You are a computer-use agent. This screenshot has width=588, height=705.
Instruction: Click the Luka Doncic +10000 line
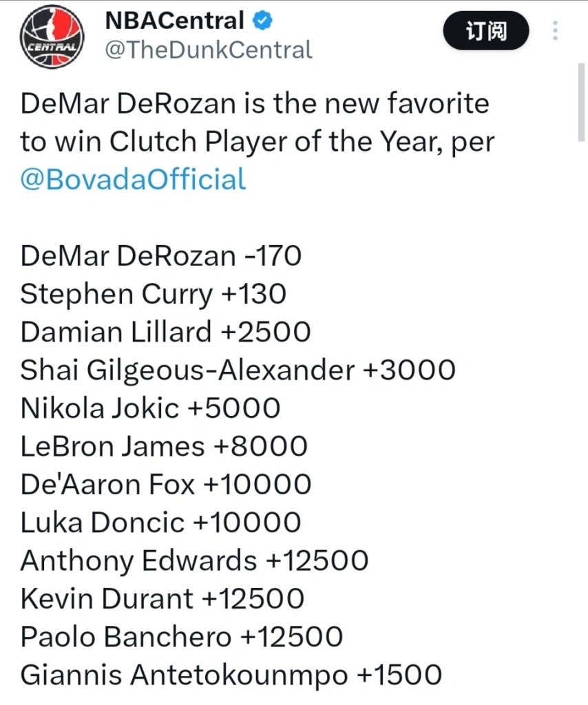pos(160,523)
